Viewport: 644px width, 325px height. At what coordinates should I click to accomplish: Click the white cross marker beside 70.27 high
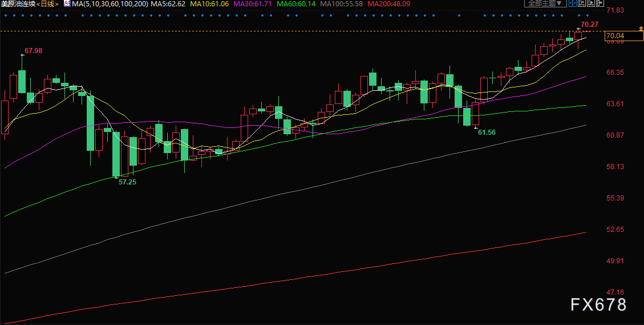(x=577, y=28)
